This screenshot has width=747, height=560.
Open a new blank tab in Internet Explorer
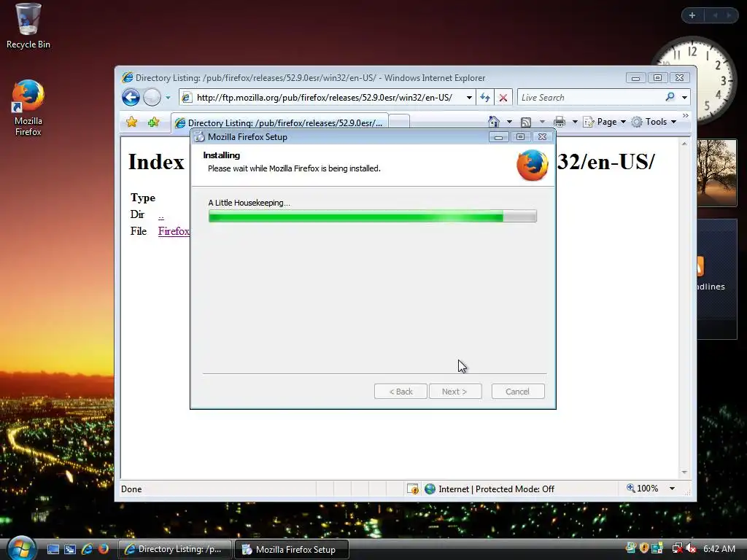pyautogui.click(x=400, y=122)
